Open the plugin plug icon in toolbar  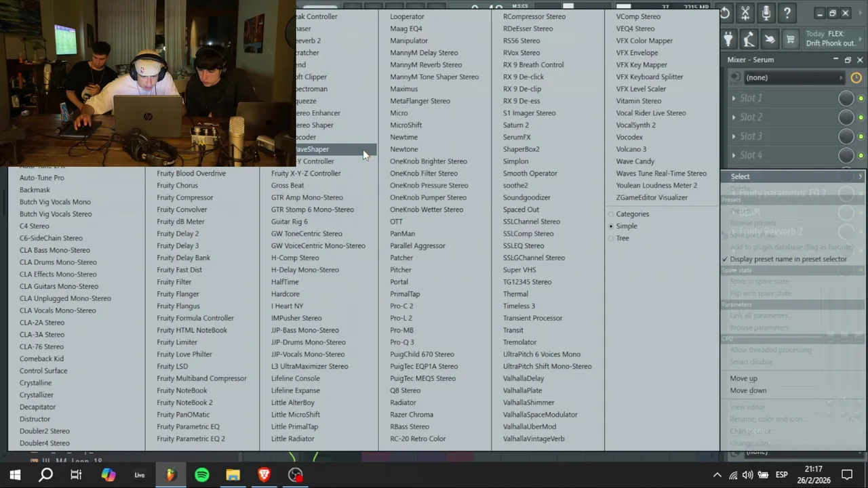728,39
